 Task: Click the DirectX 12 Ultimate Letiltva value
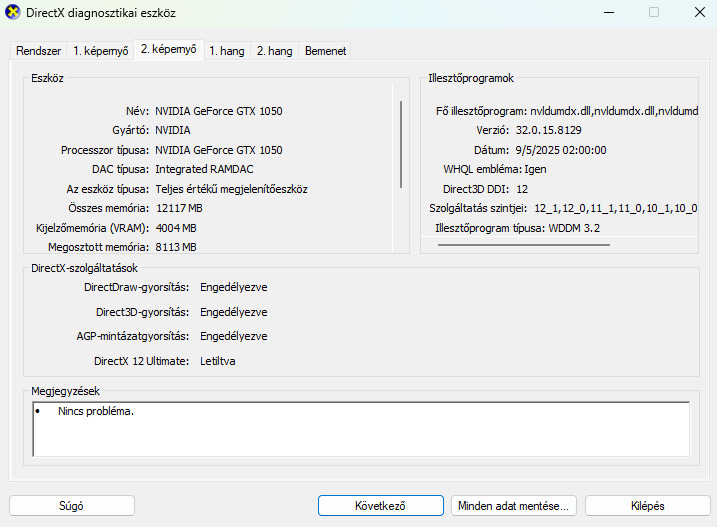click(x=218, y=361)
